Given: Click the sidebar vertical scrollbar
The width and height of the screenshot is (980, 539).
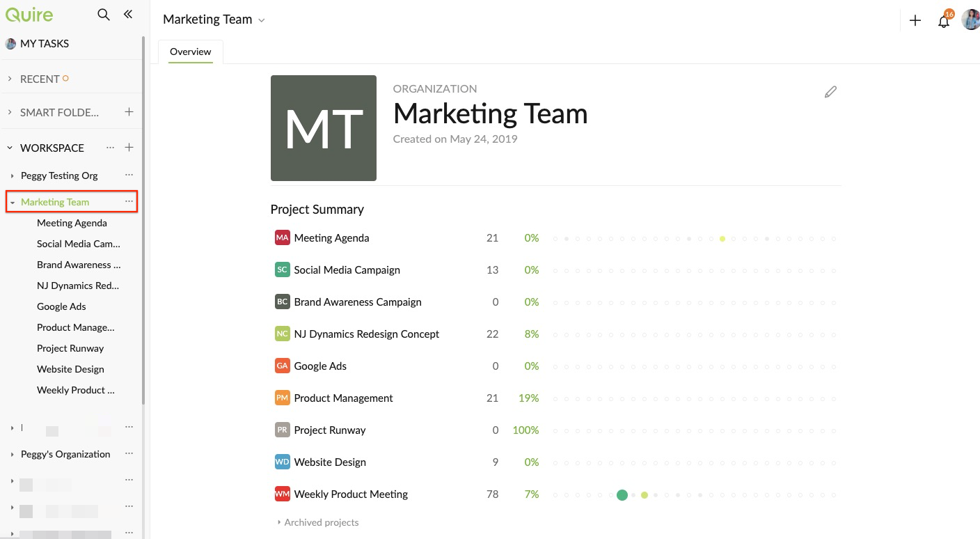Looking at the screenshot, I should click(x=143, y=219).
